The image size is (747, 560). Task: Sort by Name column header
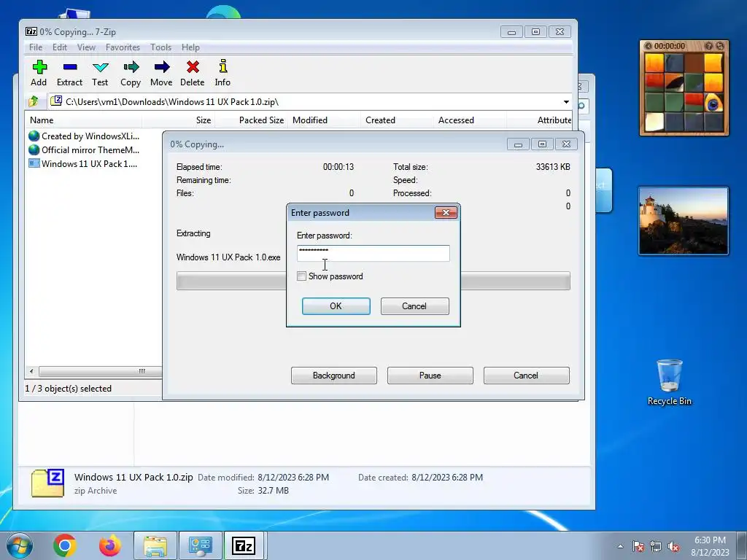84,120
